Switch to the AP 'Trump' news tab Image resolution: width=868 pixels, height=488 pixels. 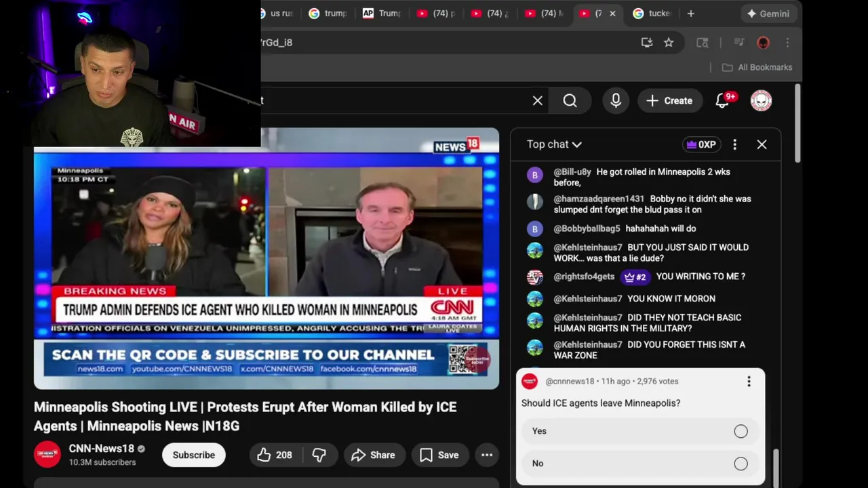[382, 14]
